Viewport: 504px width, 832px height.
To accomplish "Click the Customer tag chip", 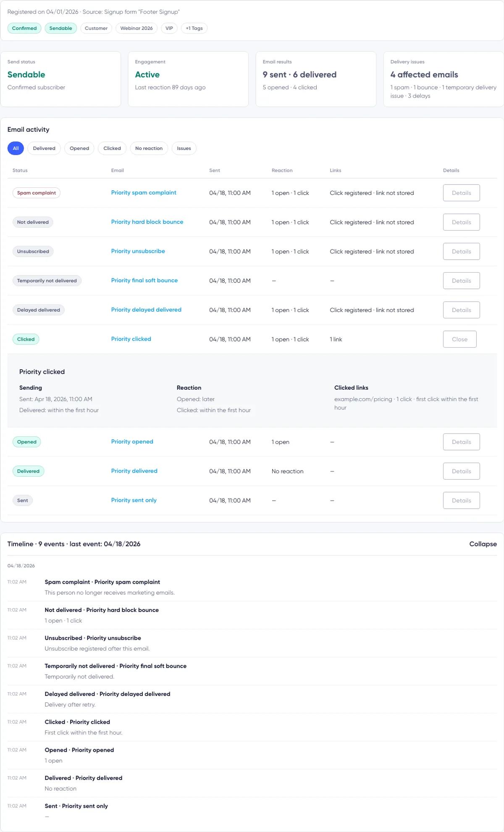I will coord(96,28).
